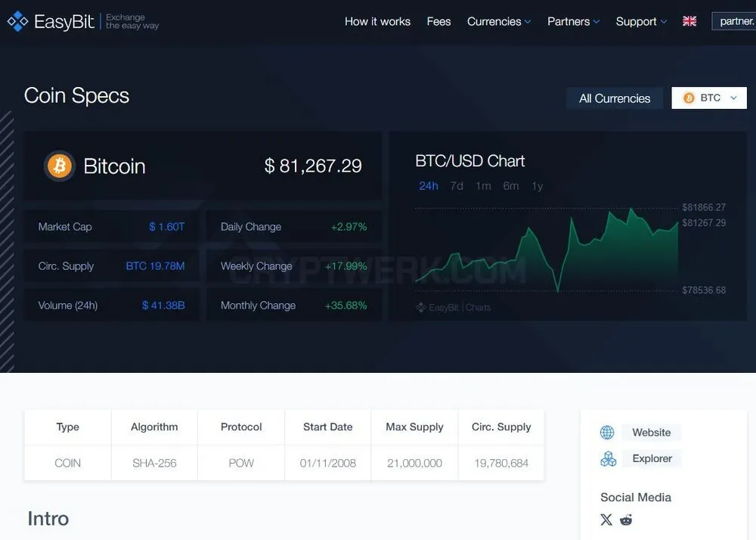
Task: Click the Algorithm column header
Action: [154, 427]
